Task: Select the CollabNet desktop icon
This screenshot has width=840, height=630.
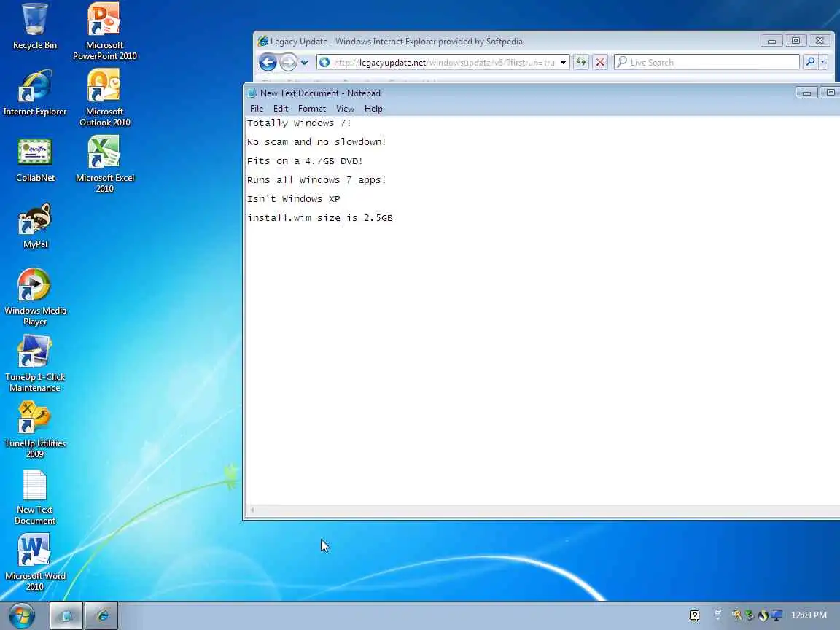Action: 35,160
